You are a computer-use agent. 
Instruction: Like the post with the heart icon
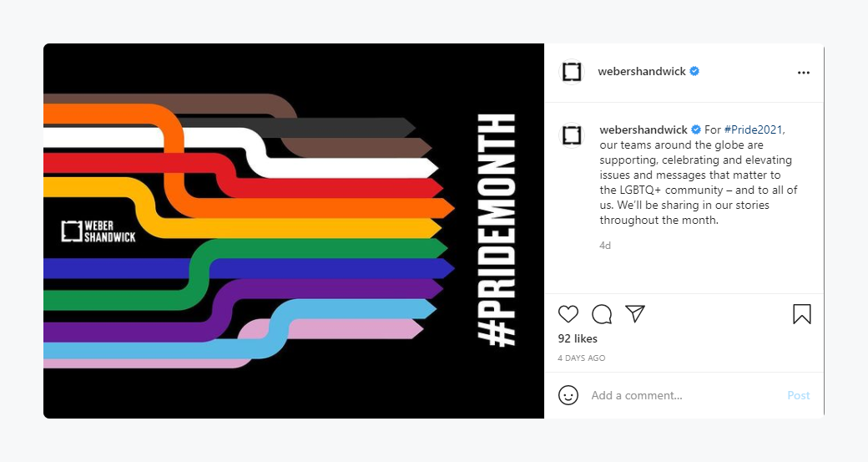(568, 314)
